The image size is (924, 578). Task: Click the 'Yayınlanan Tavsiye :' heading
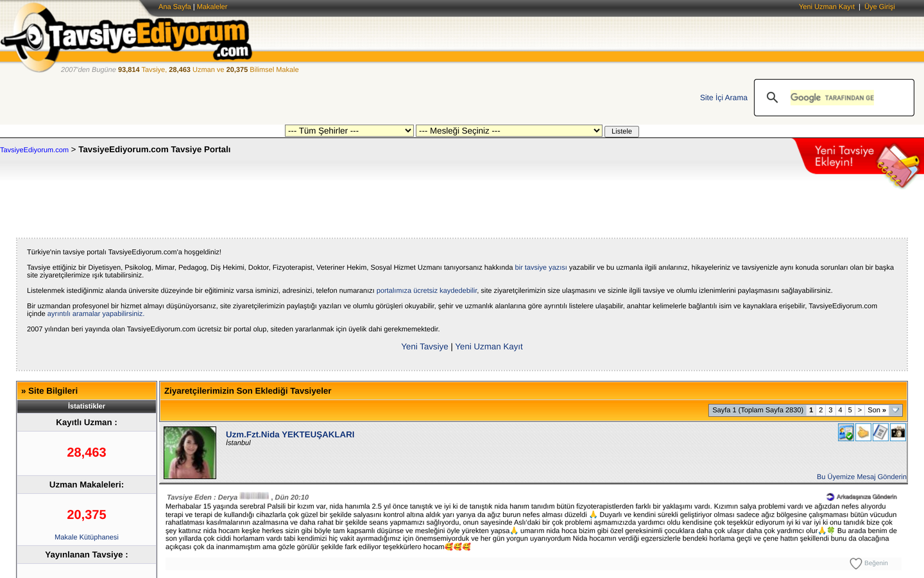click(x=87, y=554)
